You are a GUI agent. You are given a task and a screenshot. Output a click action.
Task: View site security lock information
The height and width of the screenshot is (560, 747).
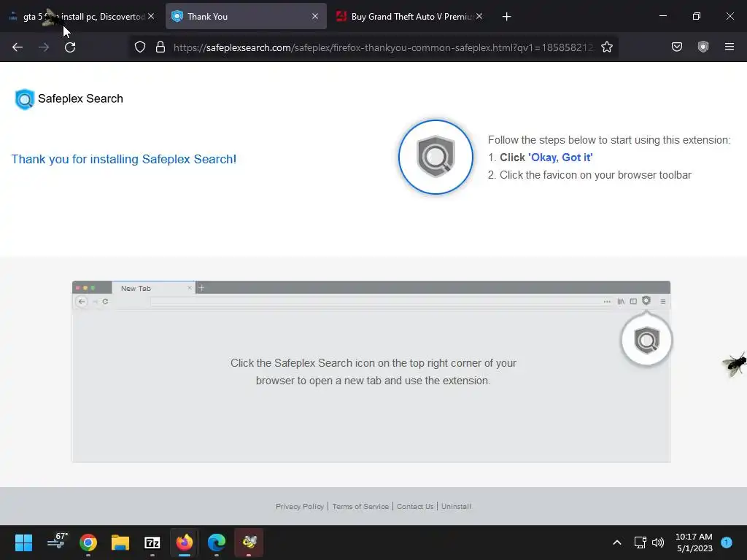(160, 47)
